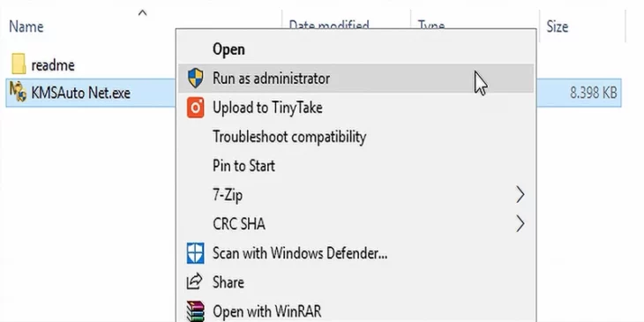Image resolution: width=644 pixels, height=322 pixels.
Task: Sort by the Name column header
Action: click(26, 26)
